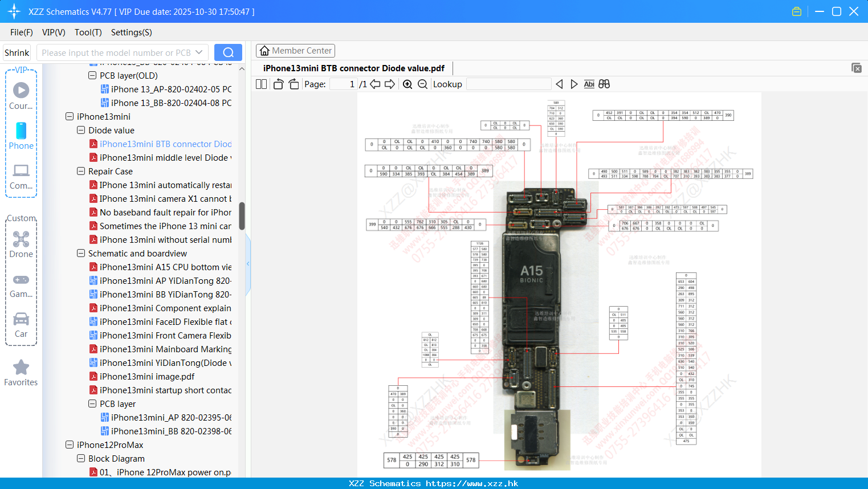Screen dimensions: 868x489
Task: Go to previous page arrow
Action: click(x=375, y=84)
